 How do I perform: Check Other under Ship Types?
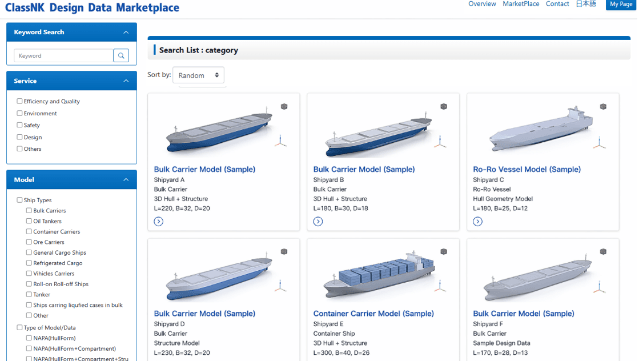coord(29,315)
